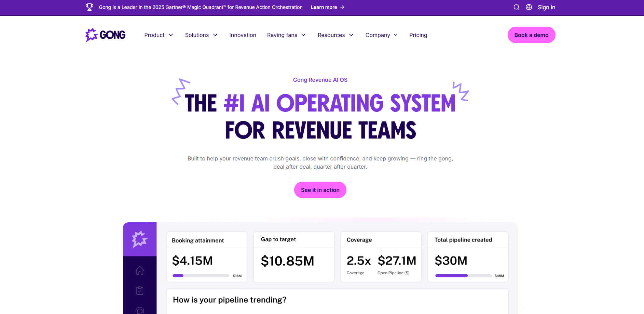Screen dimensions: 644x314
Task: Click the chat bubble icon in sidebar
Action: tap(140, 310)
